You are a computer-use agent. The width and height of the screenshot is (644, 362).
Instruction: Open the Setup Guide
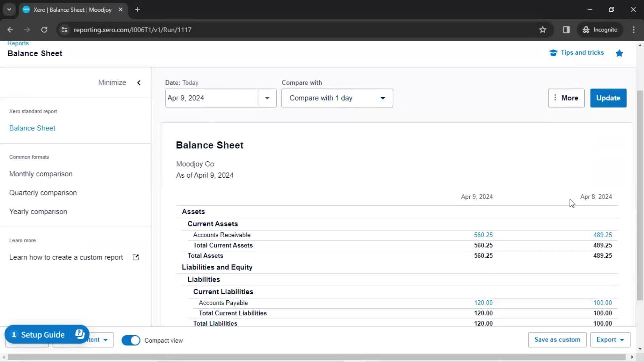coord(43,335)
